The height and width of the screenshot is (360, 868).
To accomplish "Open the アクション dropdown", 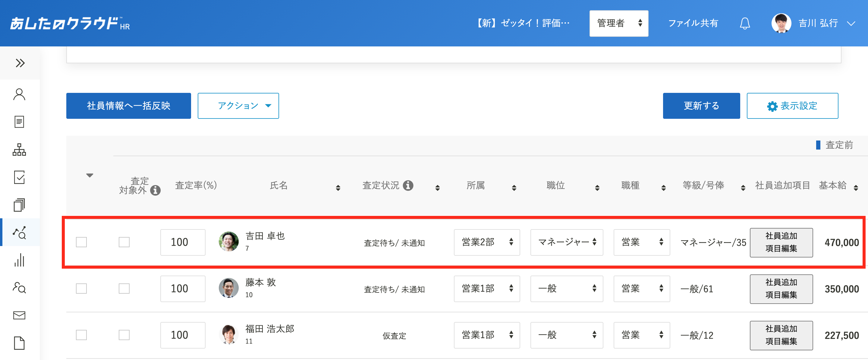I will click(x=238, y=106).
